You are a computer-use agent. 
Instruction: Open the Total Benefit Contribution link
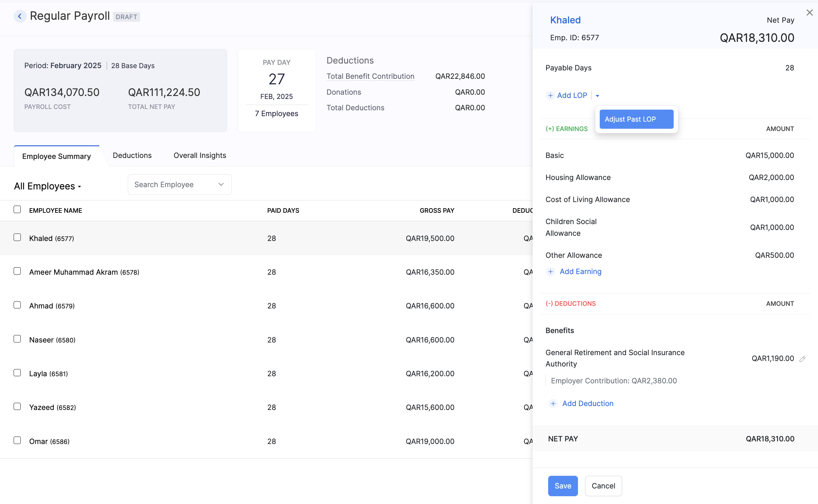(370, 76)
